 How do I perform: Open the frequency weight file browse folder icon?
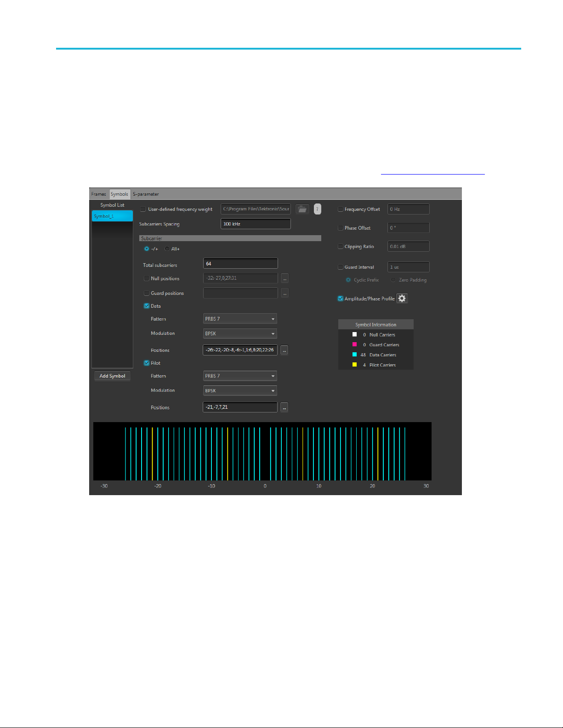click(302, 209)
